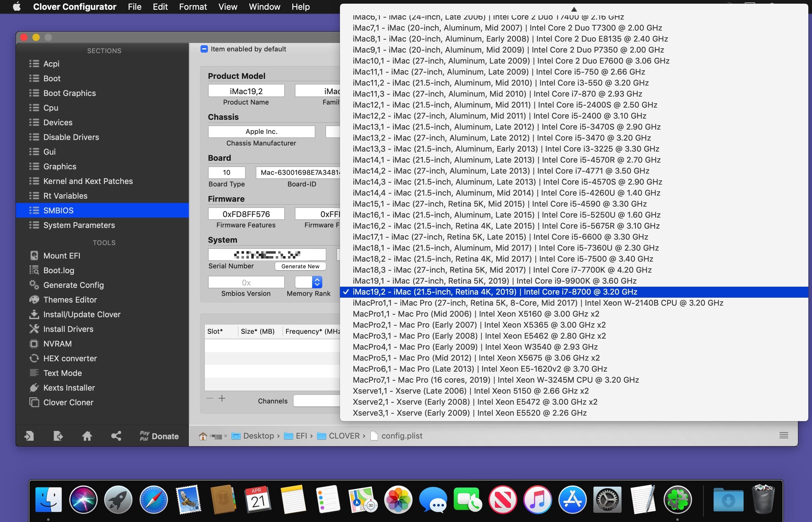
Task: Open System Preferences from the Dock
Action: tap(607, 500)
